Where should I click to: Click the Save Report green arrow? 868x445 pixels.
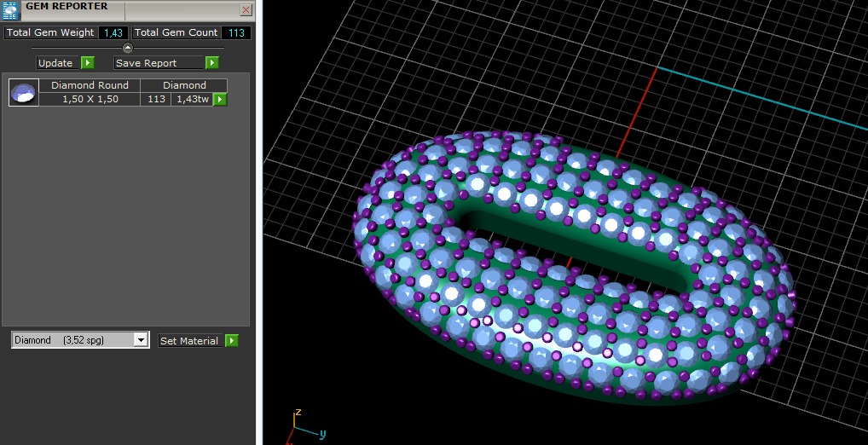pyautogui.click(x=212, y=63)
